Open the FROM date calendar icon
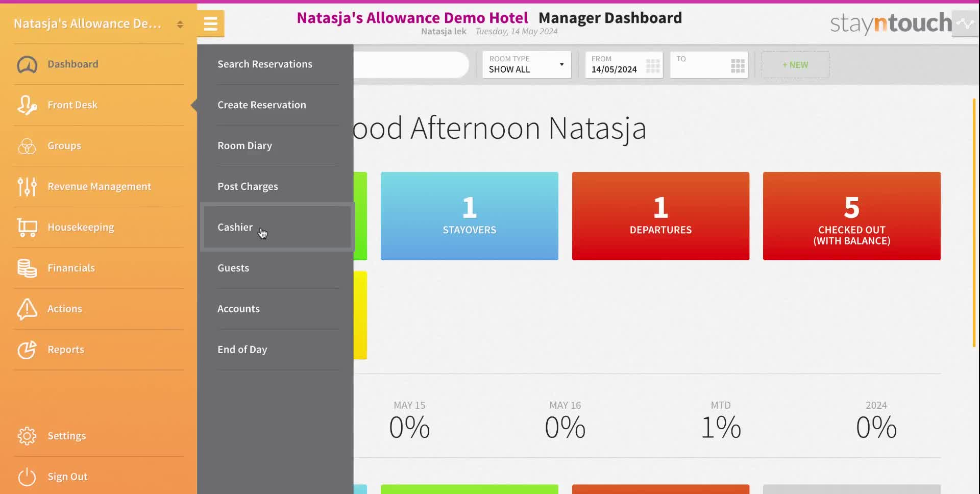The width and height of the screenshot is (980, 494). [x=653, y=65]
